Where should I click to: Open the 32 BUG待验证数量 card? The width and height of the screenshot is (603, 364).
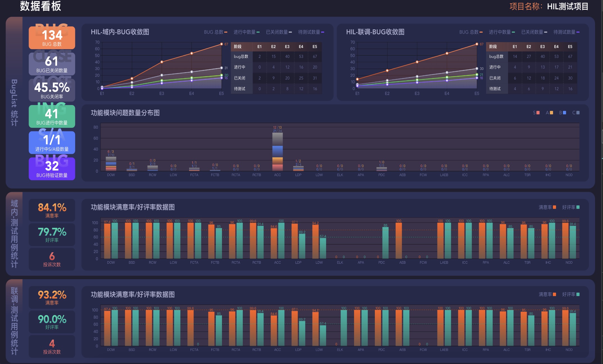52,169
